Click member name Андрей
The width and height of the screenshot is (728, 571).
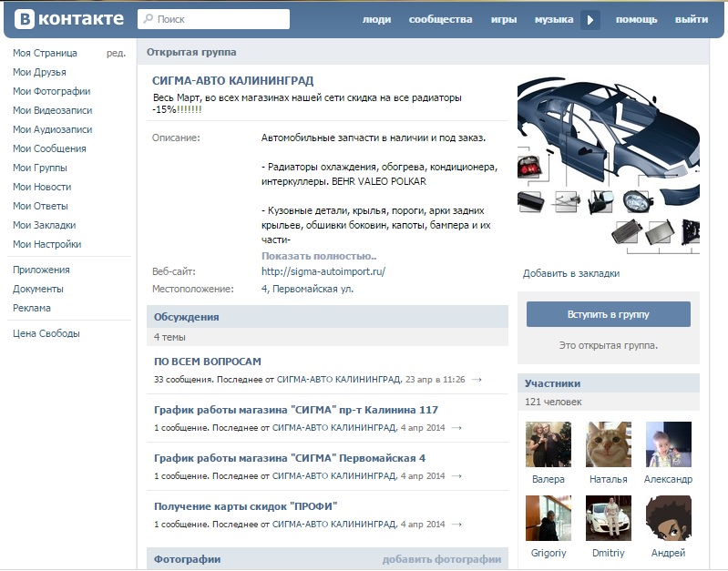tap(668, 553)
